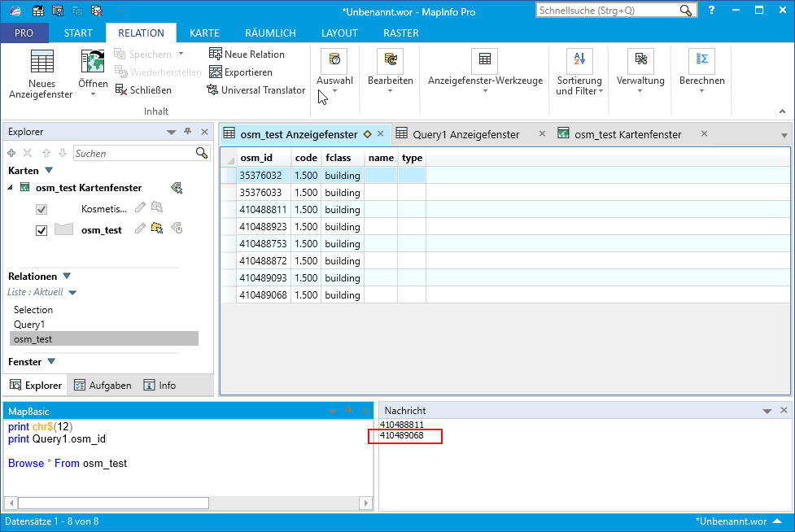Open Explorer panel options dropdown
This screenshot has height=532, width=795.
coord(171,132)
